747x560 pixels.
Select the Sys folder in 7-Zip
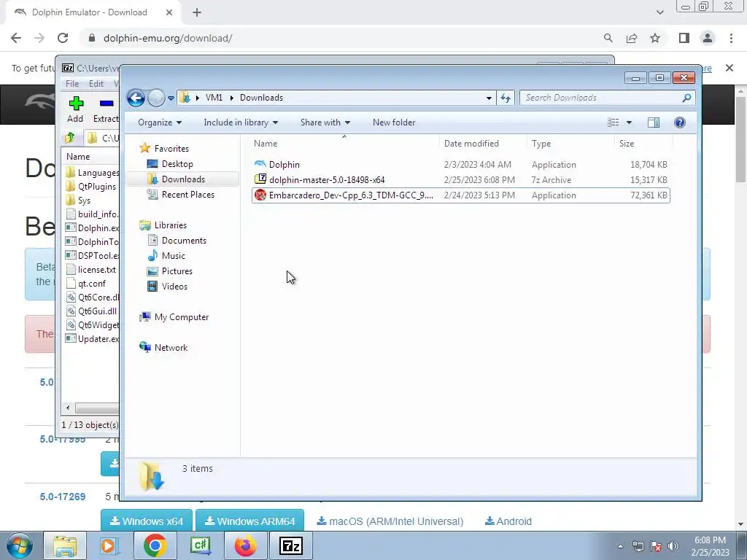click(x=79, y=200)
